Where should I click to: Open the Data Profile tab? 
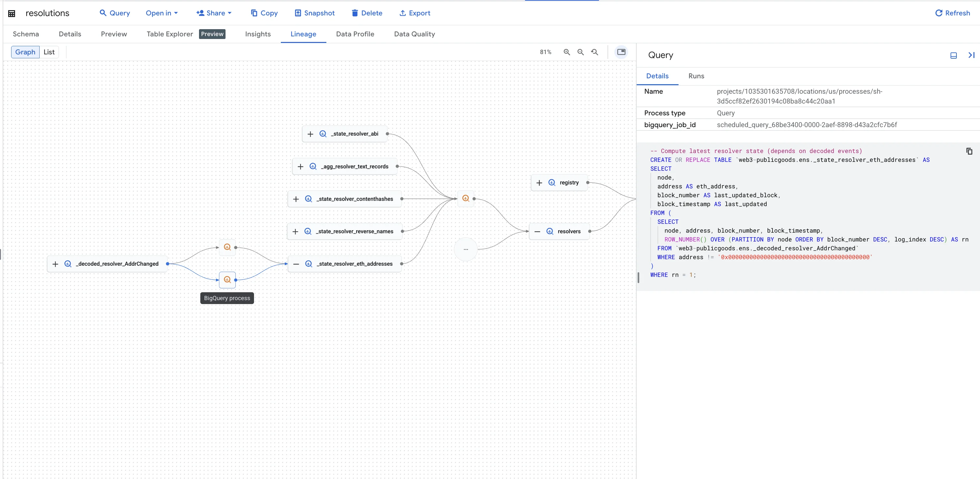click(x=355, y=34)
